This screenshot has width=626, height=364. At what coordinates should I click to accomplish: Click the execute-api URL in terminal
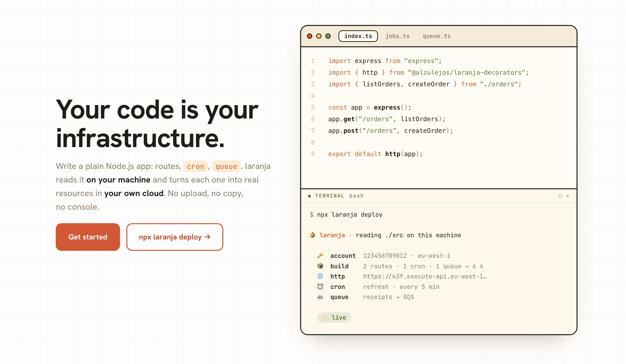[x=425, y=276]
